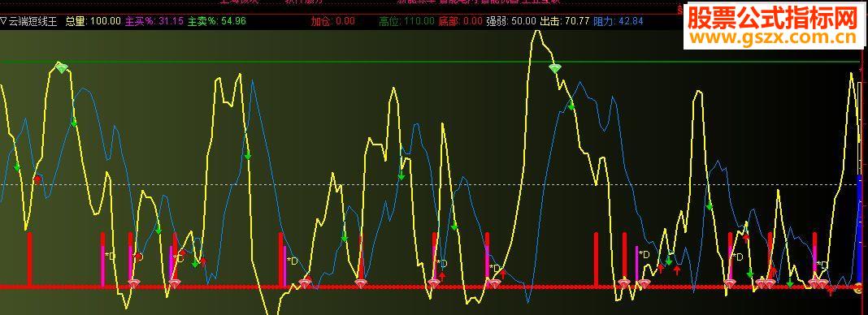Select the 主买% 31.15 readout
Screen dimensions: 868x315
[x=154, y=22]
